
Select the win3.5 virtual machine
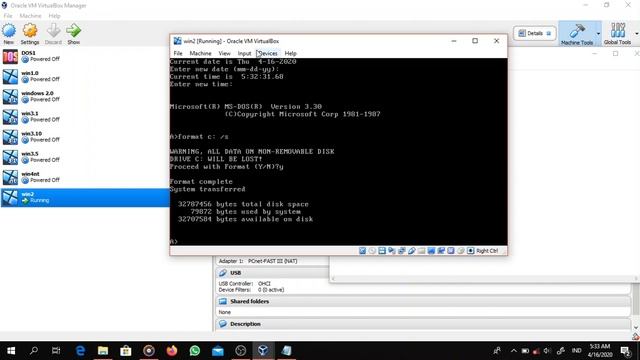84,157
